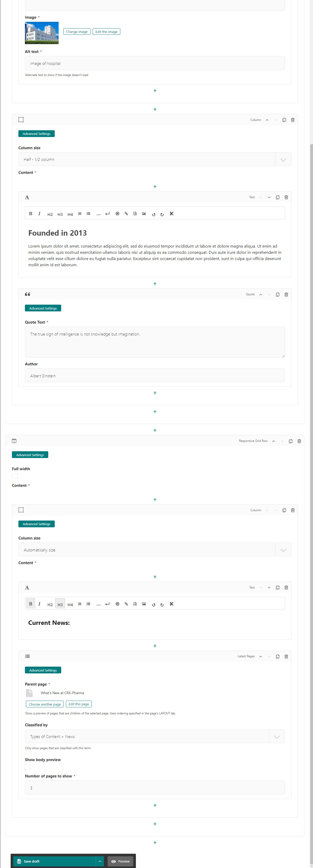Insert image in Founded in 2013 editor
This screenshot has width=313, height=868.
pyautogui.click(x=144, y=214)
